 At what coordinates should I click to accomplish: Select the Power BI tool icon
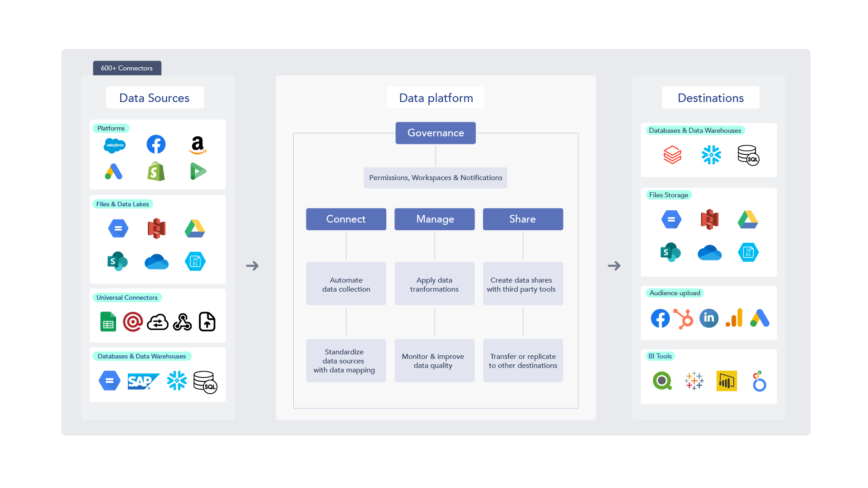(727, 381)
